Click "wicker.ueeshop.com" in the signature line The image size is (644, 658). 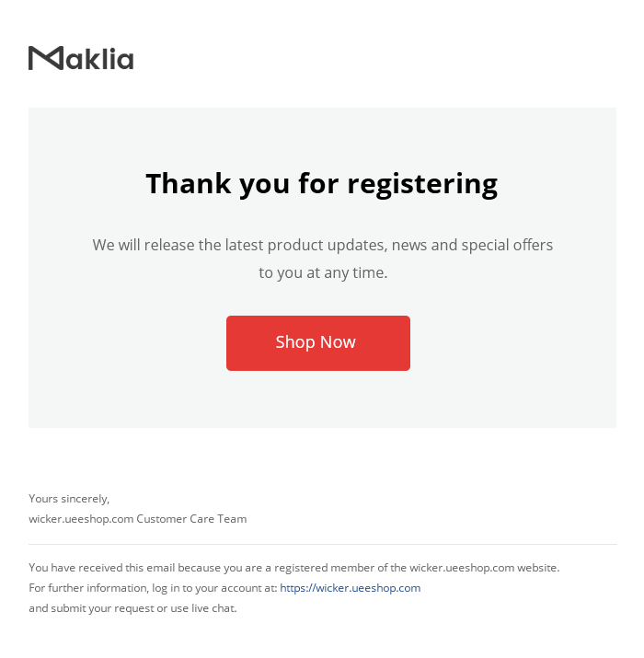click(81, 519)
